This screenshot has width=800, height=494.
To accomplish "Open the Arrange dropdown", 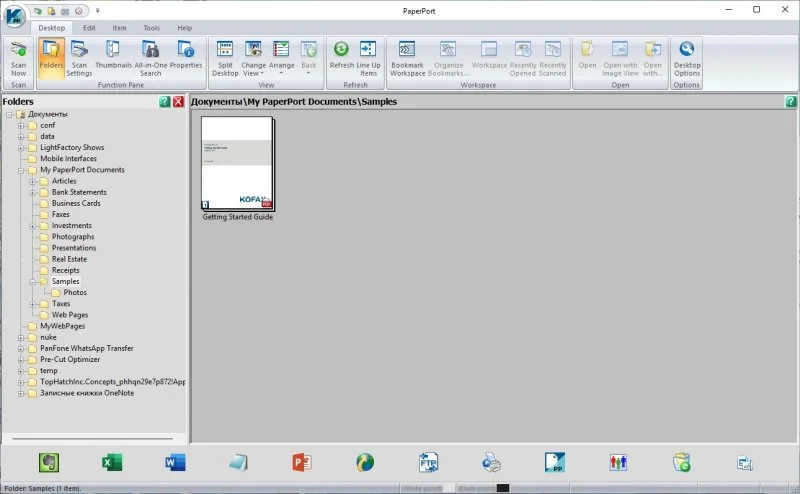I will pyautogui.click(x=282, y=58).
